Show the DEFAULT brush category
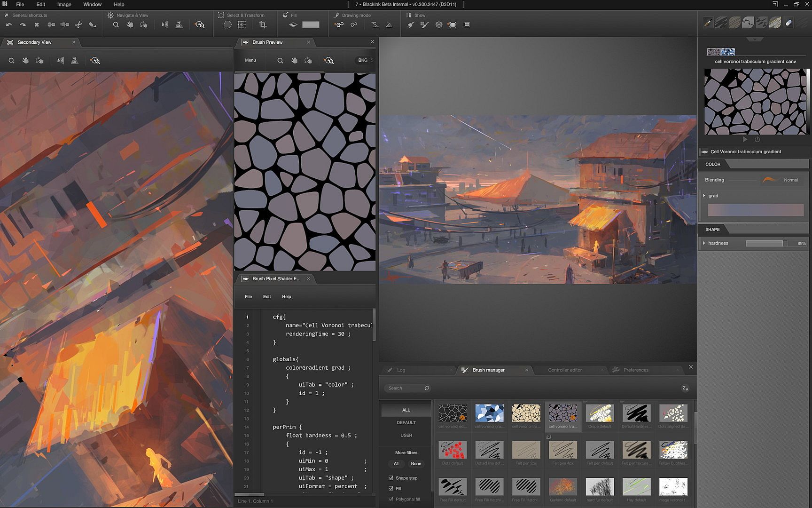Screen dimensions: 812x508 click(x=406, y=423)
